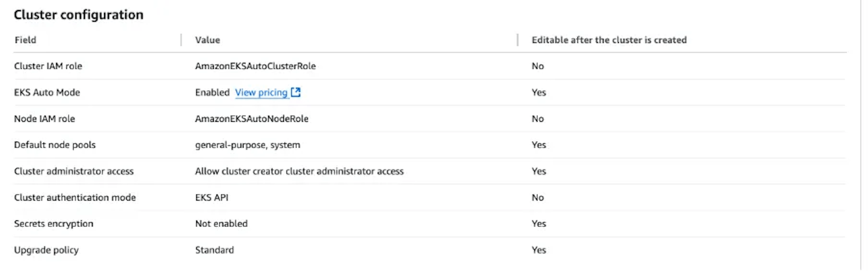Select the Cluster administrator access label
This screenshot has width=868, height=271.
pyautogui.click(x=74, y=171)
